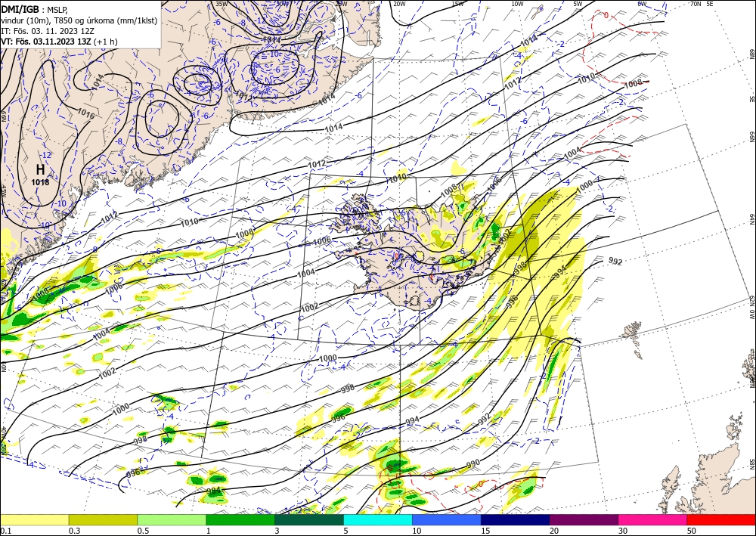Screen dimensions: 756x536
Task: Click the navy 15–20 legend swatch
Action: 515,519
